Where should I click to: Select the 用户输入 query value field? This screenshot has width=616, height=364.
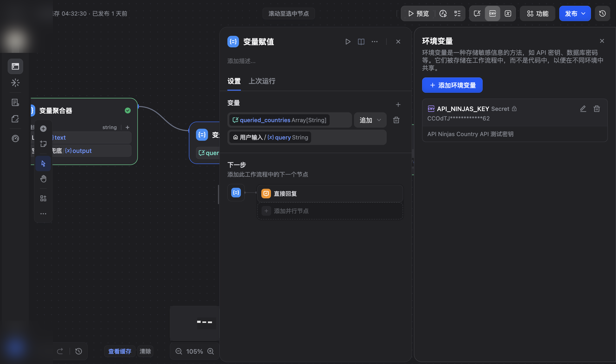[307, 137]
